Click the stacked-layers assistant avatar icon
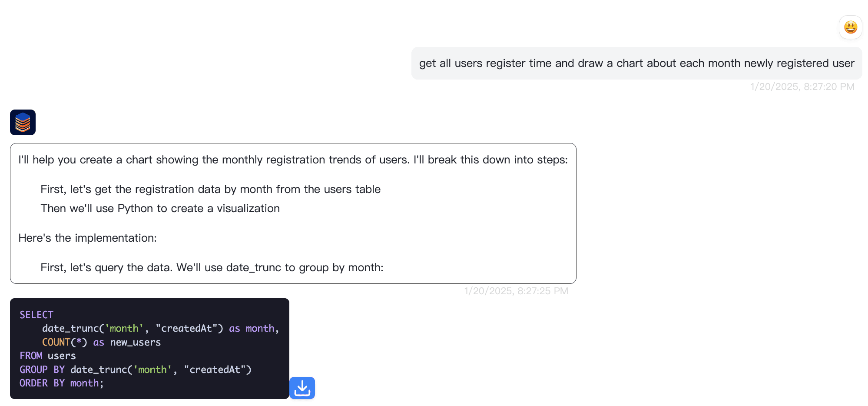Screen dimensions: 868x406 pyautogui.click(x=23, y=122)
